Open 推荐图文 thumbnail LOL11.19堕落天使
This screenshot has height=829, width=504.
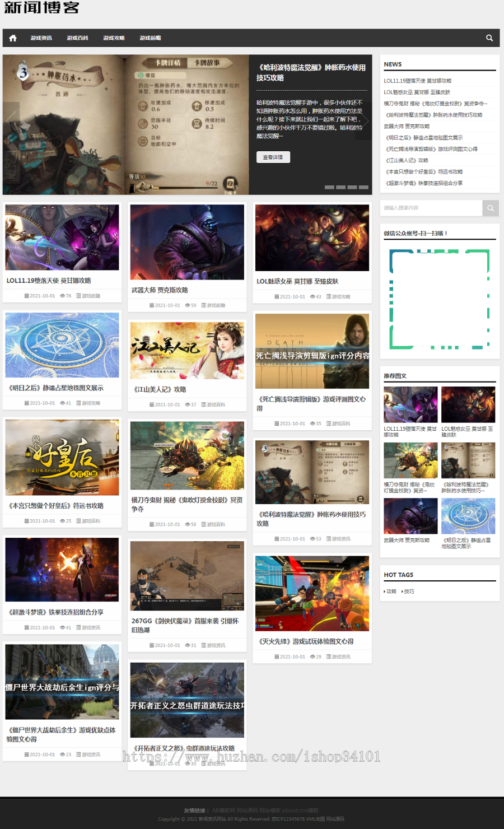pos(410,404)
